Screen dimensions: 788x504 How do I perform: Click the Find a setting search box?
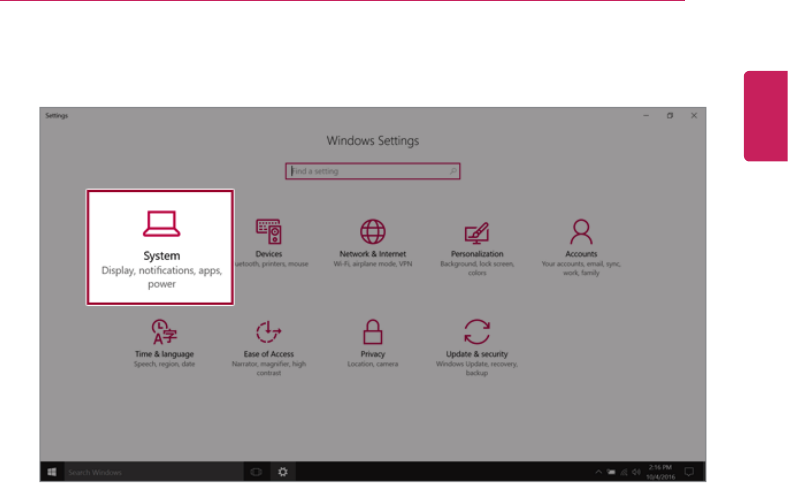[373, 171]
